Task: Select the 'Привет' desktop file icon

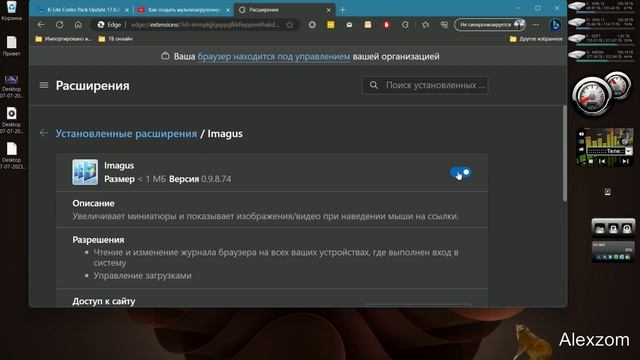Action: pyautogui.click(x=11, y=46)
